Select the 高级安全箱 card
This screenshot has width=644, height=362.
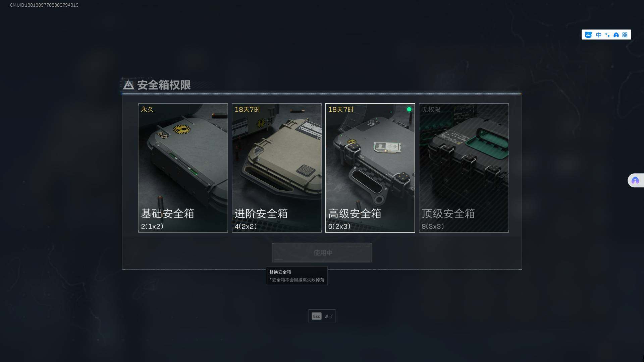370,168
